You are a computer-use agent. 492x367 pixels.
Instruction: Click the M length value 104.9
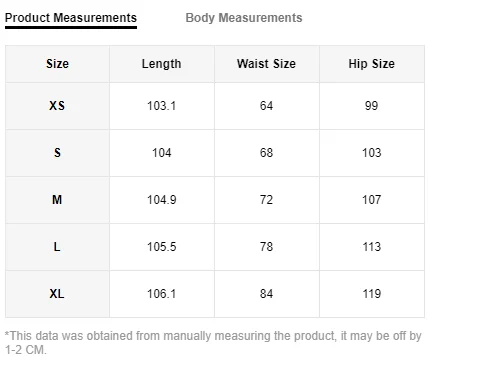(x=162, y=200)
